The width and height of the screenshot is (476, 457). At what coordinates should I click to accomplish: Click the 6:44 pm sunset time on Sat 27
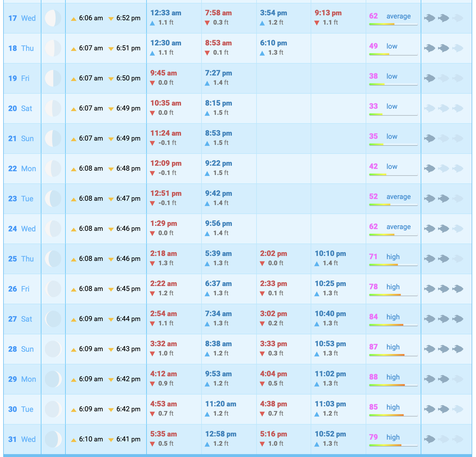(x=128, y=319)
